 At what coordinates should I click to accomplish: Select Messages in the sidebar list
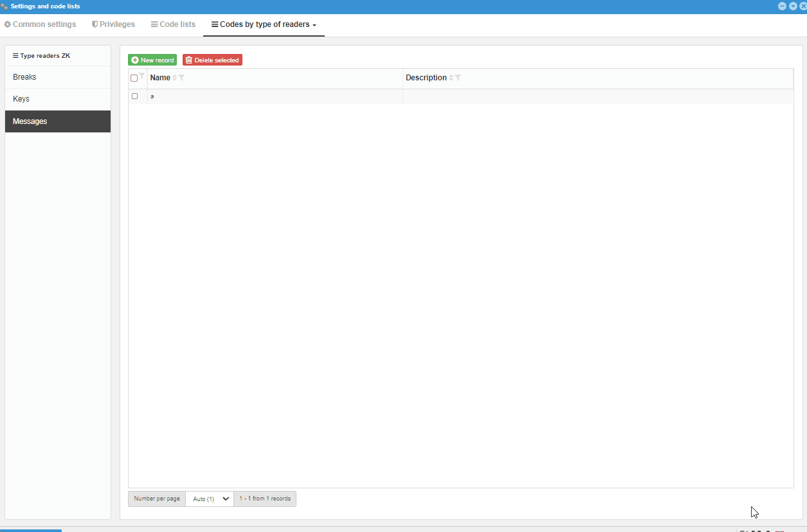point(58,121)
